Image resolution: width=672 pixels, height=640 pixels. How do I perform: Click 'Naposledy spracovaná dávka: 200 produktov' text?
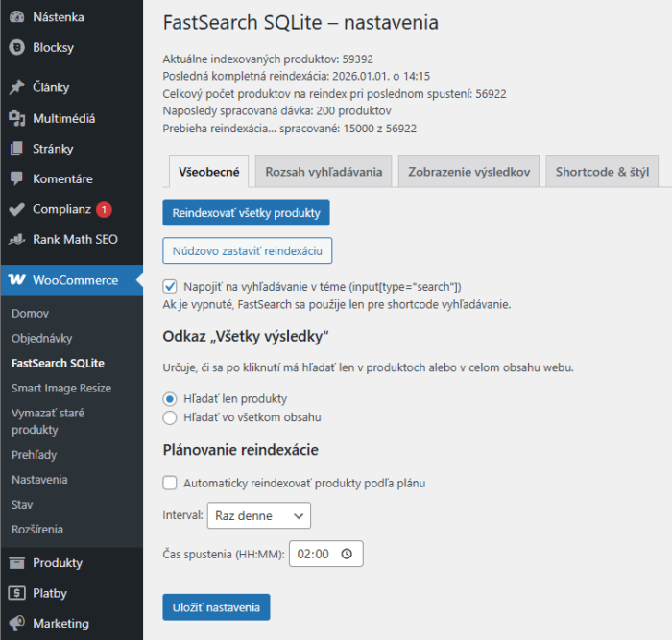click(x=276, y=110)
